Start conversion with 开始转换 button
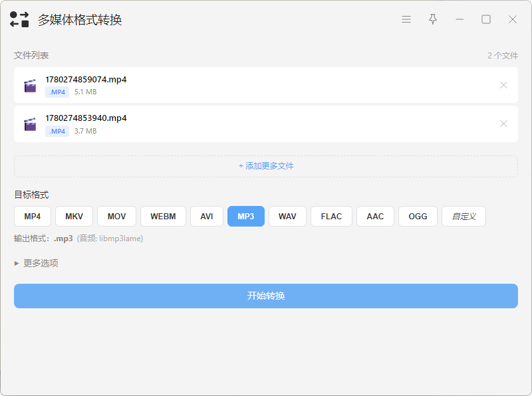 click(x=266, y=296)
